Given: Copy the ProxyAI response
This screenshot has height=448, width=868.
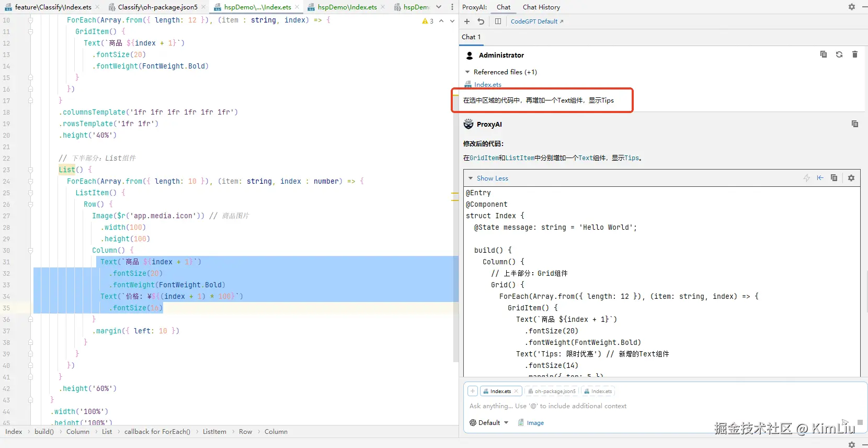Looking at the screenshot, I should point(855,124).
